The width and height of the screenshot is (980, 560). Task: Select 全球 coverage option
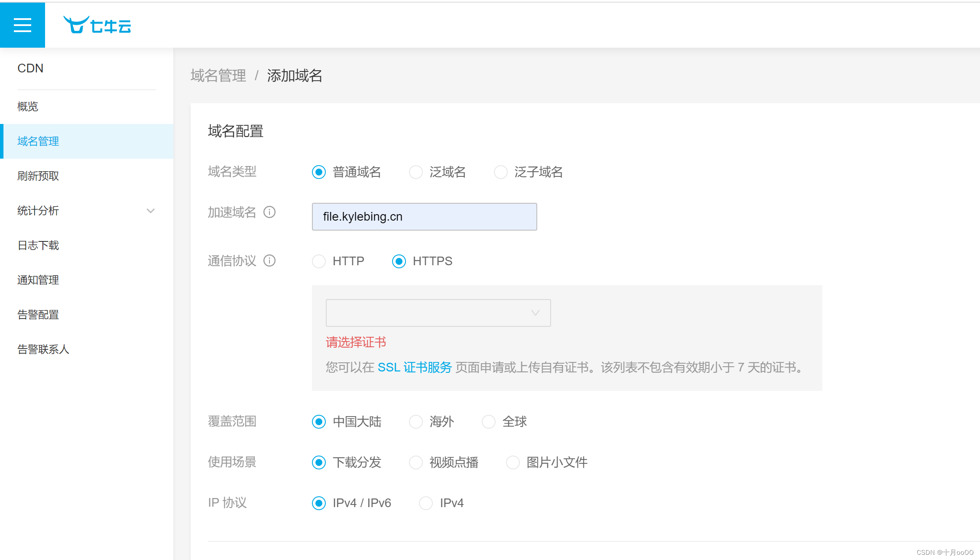[489, 421]
